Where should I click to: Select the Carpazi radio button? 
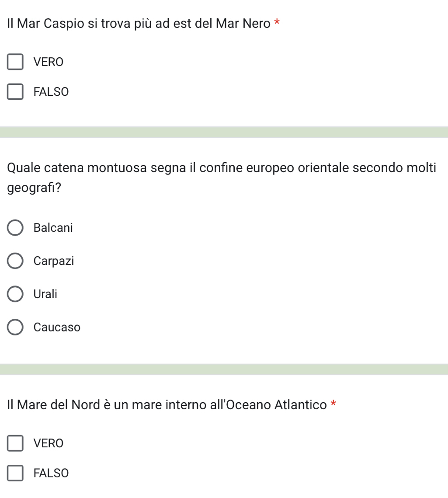[x=15, y=261]
